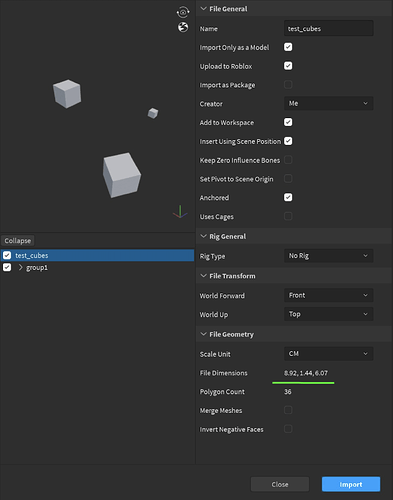Enable Merge Meshes checkbox
This screenshot has height=500, width=393.
tap(288, 410)
